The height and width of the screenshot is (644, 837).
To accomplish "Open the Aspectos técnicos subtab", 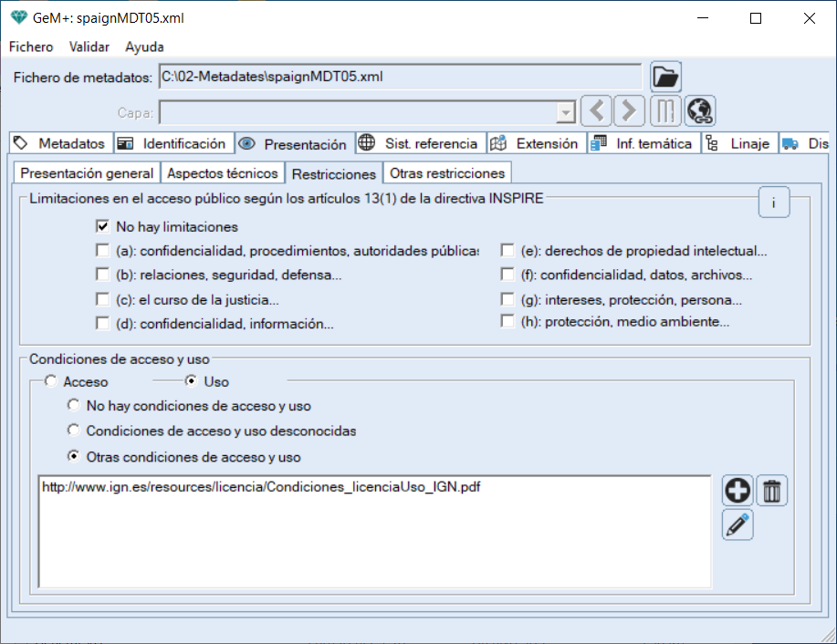I will coord(222,173).
